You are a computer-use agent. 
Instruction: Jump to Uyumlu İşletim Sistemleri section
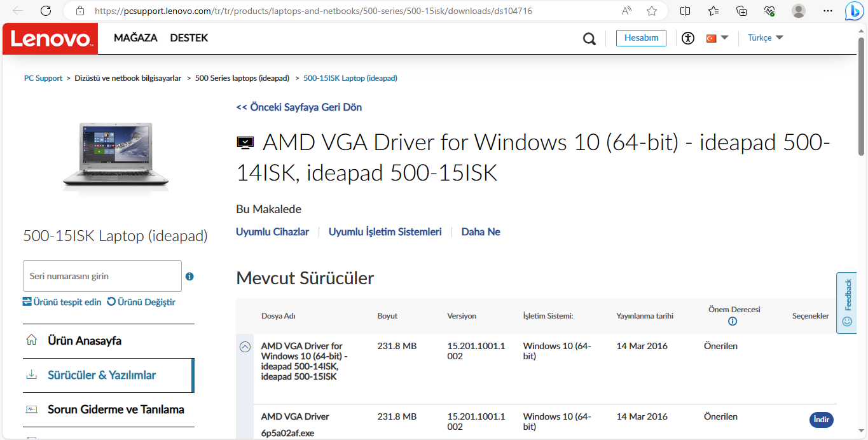[x=385, y=232]
